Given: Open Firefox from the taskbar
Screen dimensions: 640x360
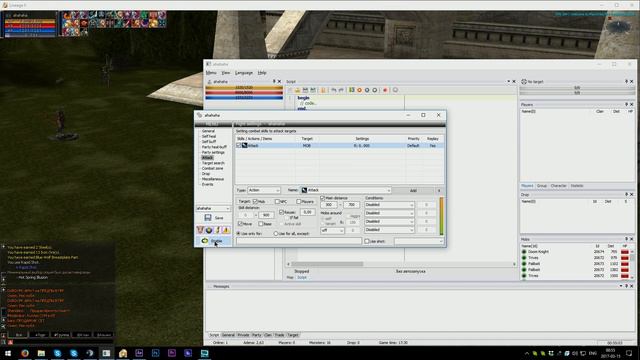Looking at the screenshot, I should pyautogui.click(x=24, y=353).
